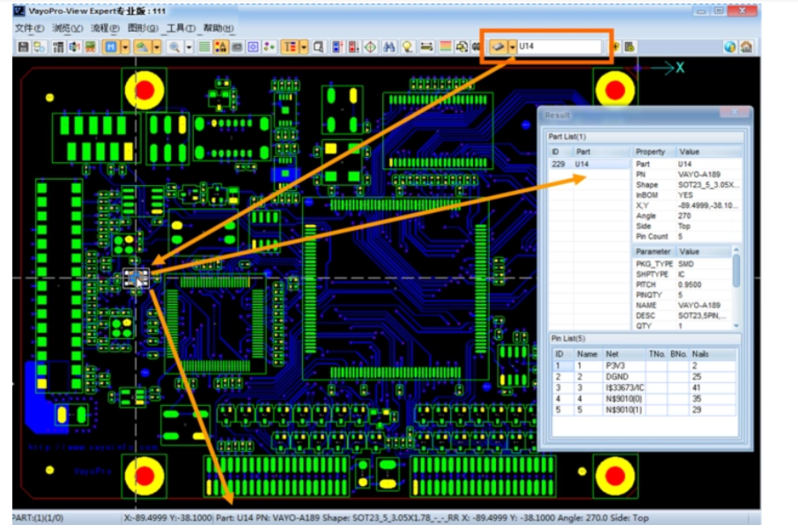The image size is (798, 532).
Task: Click the lightbulb highlight icon
Action: (x=407, y=47)
